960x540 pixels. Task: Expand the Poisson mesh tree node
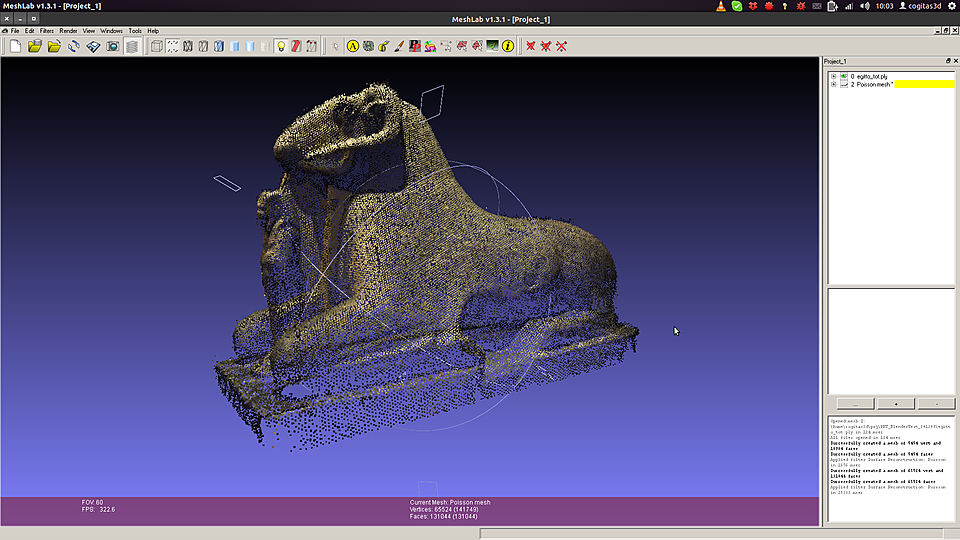(x=833, y=84)
